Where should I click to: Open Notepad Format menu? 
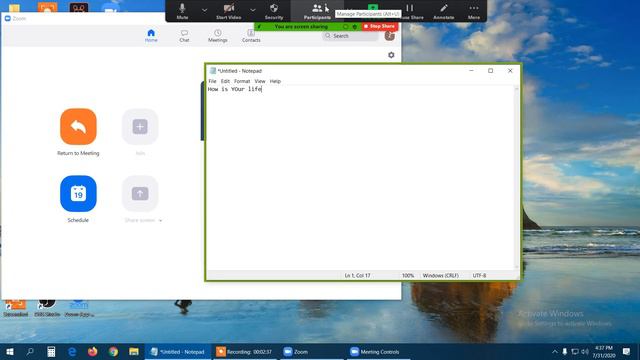click(242, 81)
